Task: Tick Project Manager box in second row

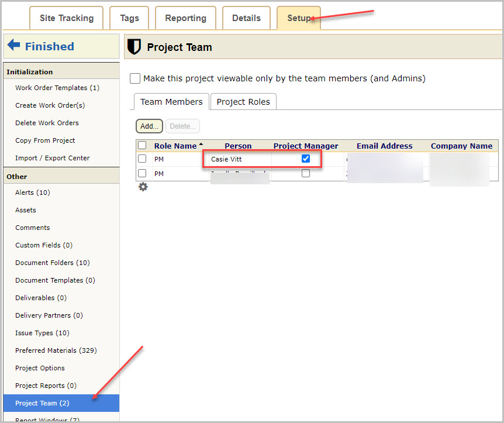Action: (x=306, y=173)
